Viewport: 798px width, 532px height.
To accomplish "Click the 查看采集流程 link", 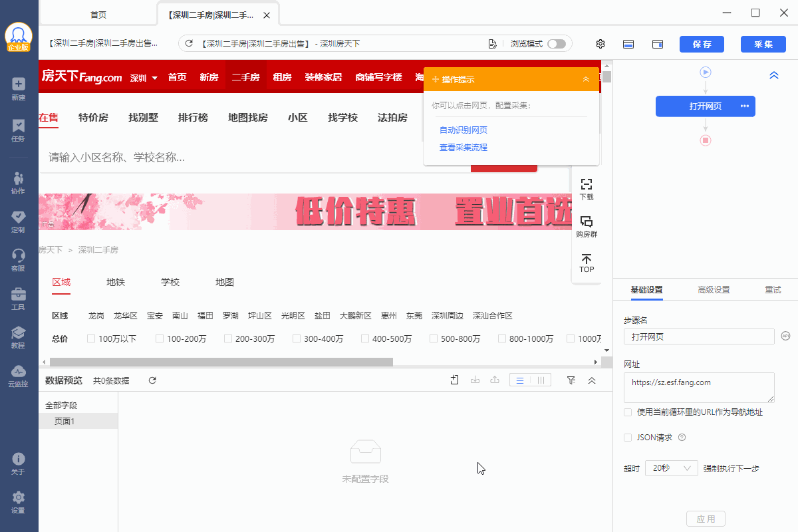I will 464,147.
